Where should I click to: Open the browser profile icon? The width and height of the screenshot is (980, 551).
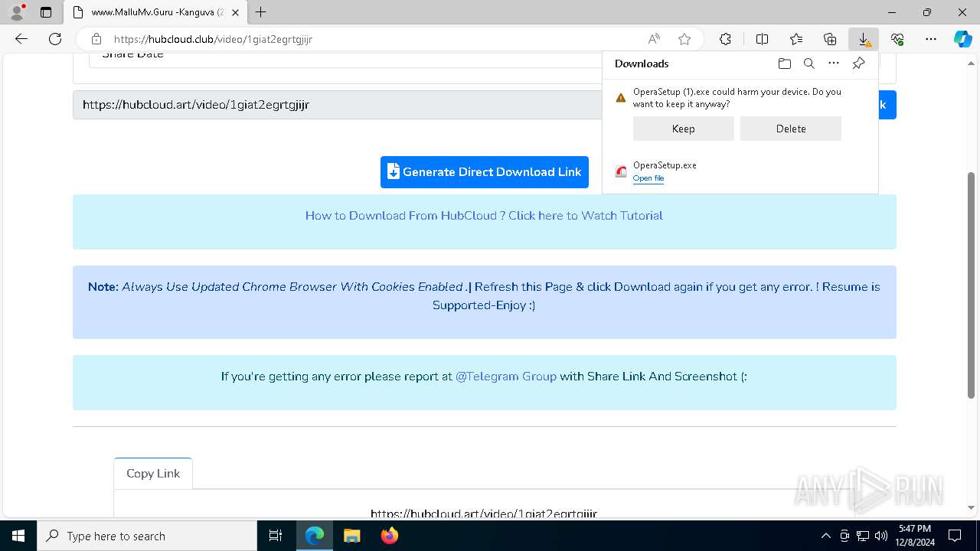point(17,12)
